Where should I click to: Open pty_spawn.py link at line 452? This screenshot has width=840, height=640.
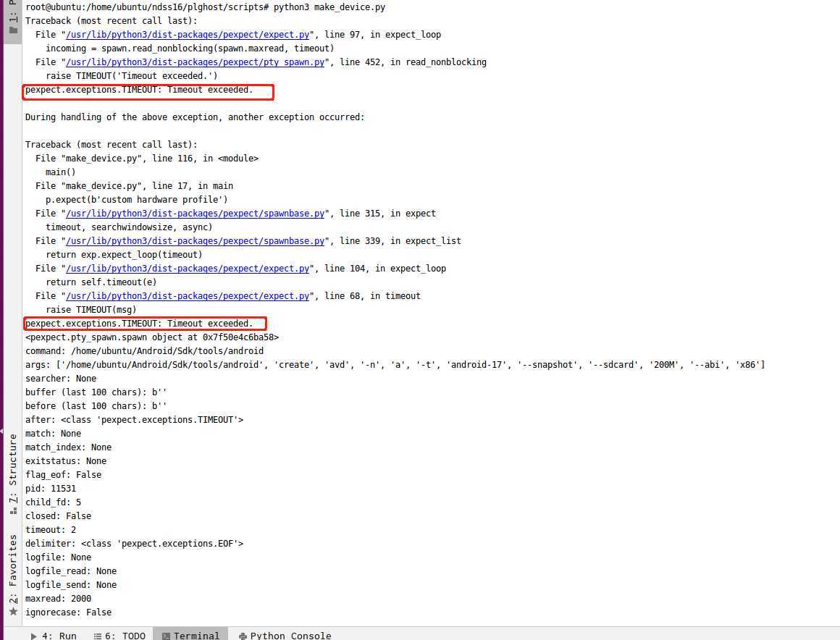[x=195, y=62]
